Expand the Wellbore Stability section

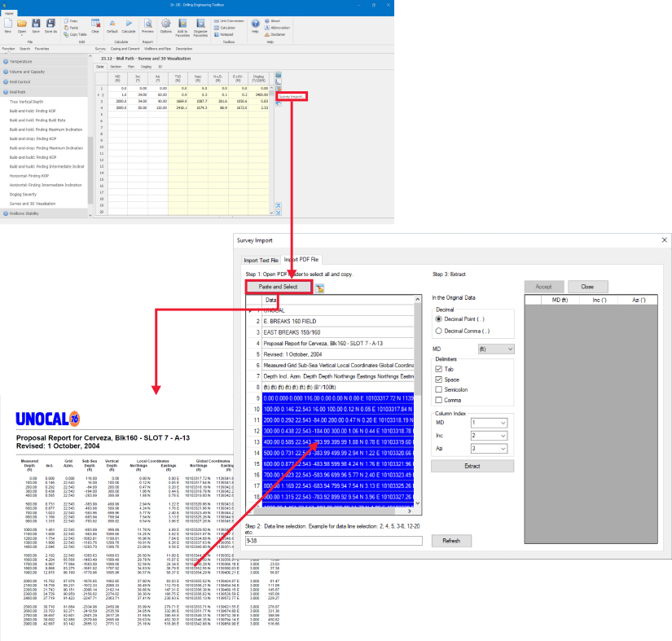(x=26, y=213)
